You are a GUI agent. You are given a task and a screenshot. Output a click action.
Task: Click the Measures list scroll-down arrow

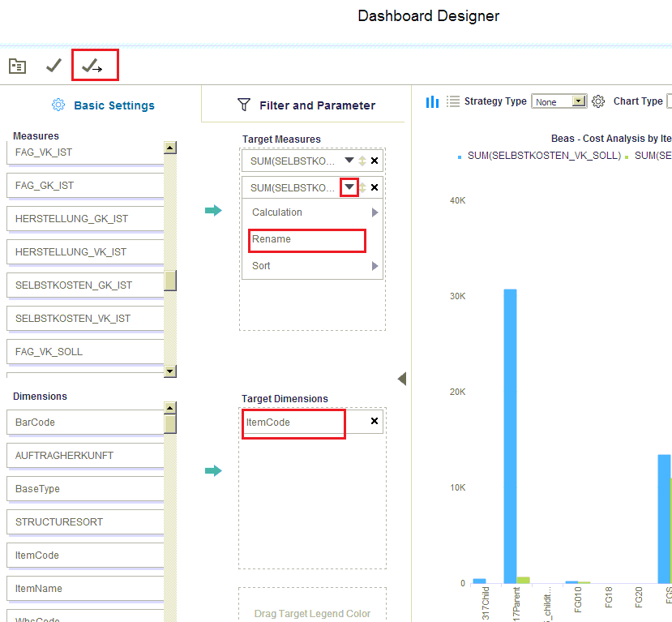[170, 371]
